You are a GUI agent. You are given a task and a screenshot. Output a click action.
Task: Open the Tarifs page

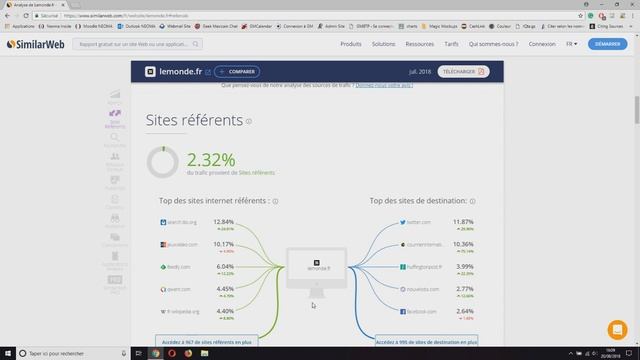(x=451, y=44)
